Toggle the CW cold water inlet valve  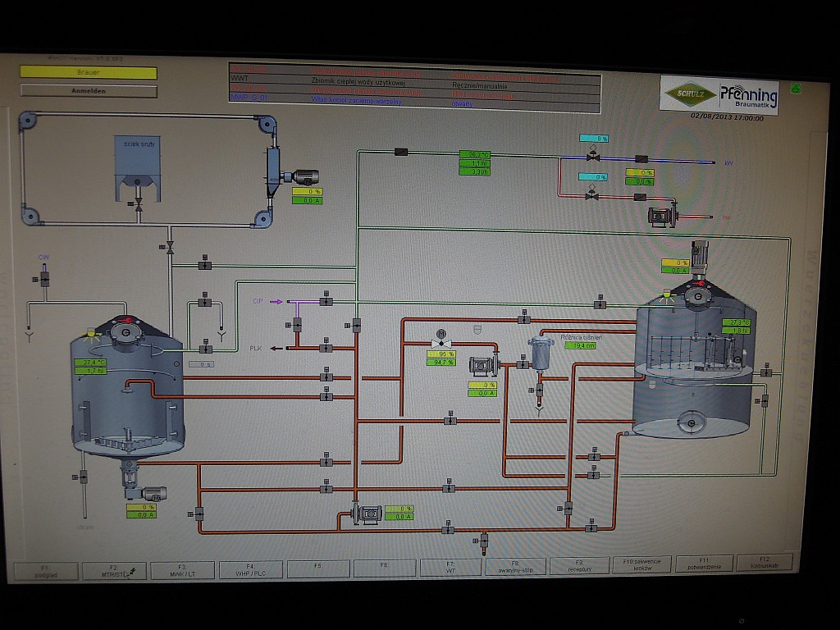pyautogui.click(x=44, y=279)
